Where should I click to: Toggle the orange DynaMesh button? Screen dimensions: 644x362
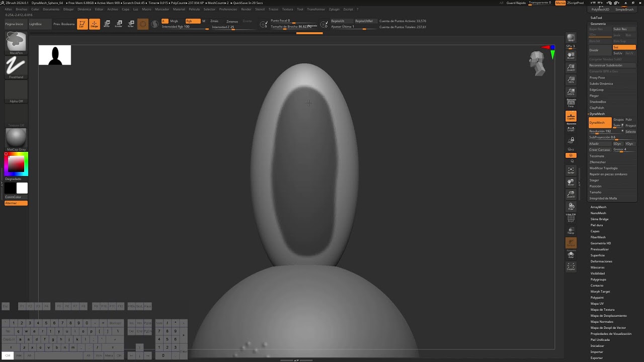[600, 123]
